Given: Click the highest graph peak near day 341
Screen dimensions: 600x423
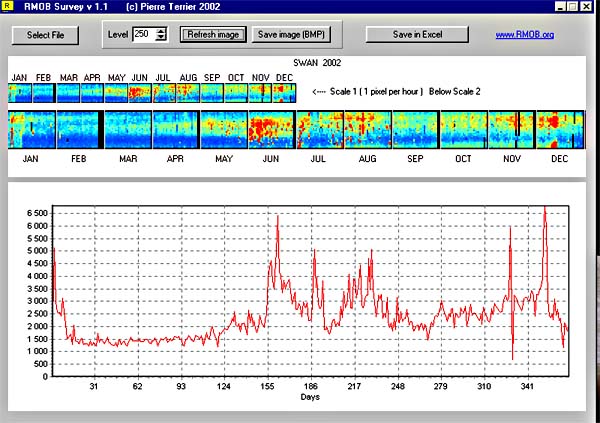Looking at the screenshot, I should click(545, 208).
